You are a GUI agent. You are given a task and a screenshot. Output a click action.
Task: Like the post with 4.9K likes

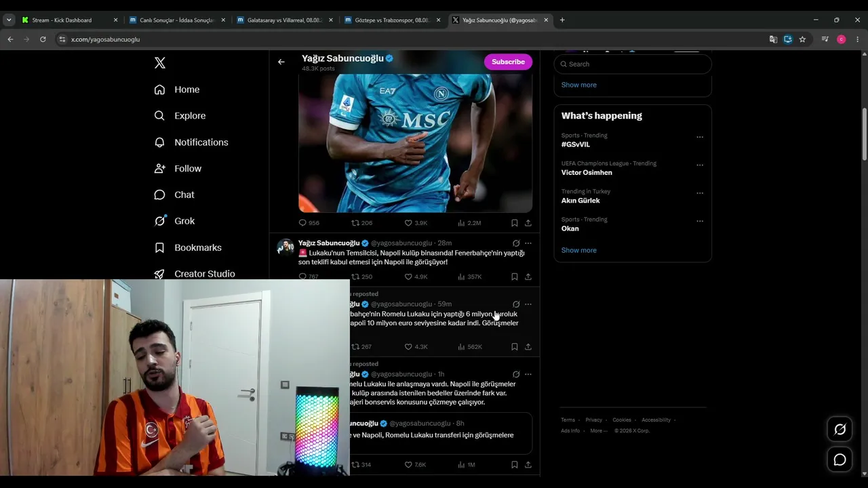[x=416, y=277]
